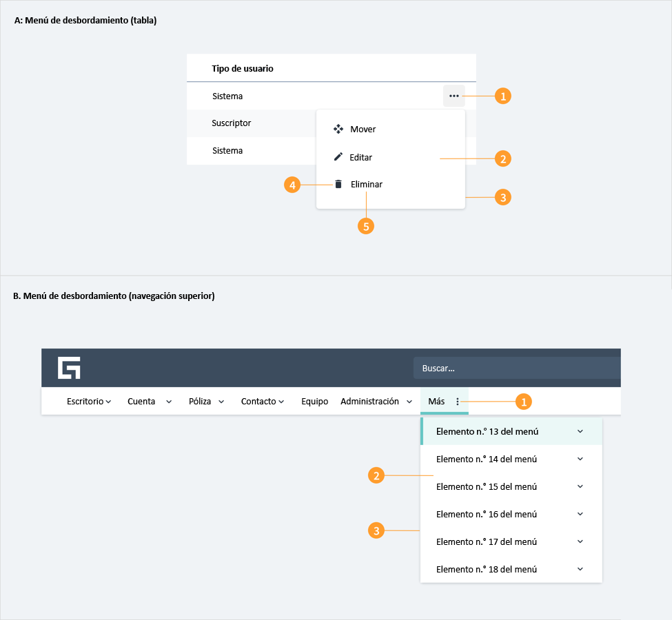Choose Elemento n.º 17 del menú

pos(511,541)
